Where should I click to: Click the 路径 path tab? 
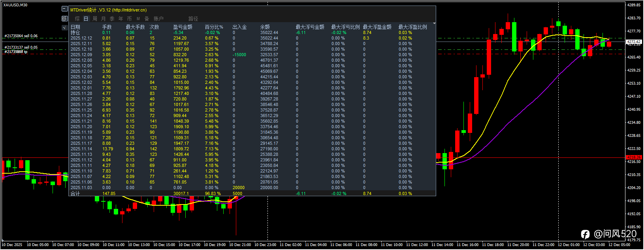[193, 19]
